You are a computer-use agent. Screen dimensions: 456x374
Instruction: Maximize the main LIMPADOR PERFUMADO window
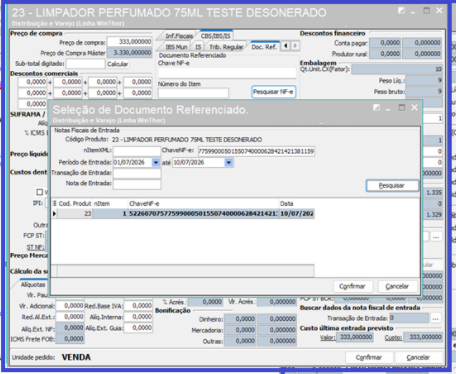coord(426,11)
